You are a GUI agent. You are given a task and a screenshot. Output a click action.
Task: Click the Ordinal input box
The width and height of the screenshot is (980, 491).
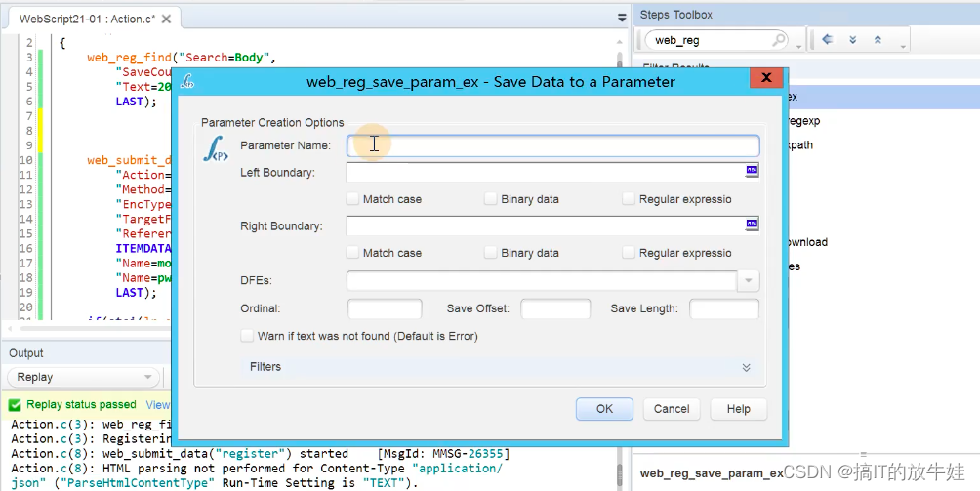(385, 308)
